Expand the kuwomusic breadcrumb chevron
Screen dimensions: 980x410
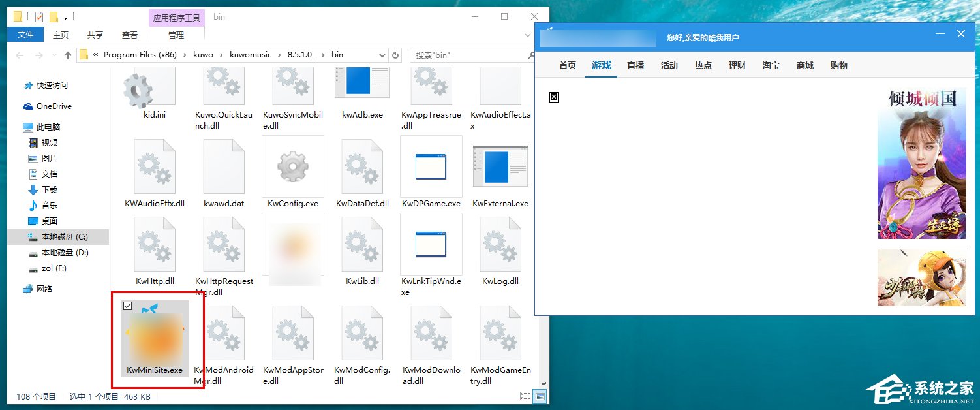tap(279, 55)
